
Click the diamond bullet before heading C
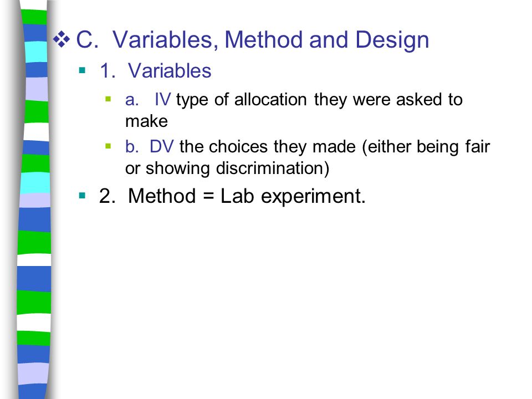[x=62, y=39]
